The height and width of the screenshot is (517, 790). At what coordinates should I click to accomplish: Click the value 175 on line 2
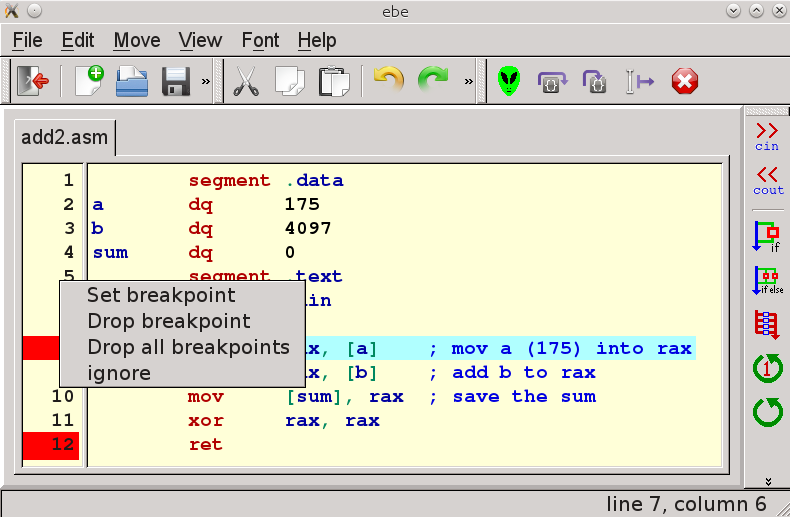coord(302,204)
